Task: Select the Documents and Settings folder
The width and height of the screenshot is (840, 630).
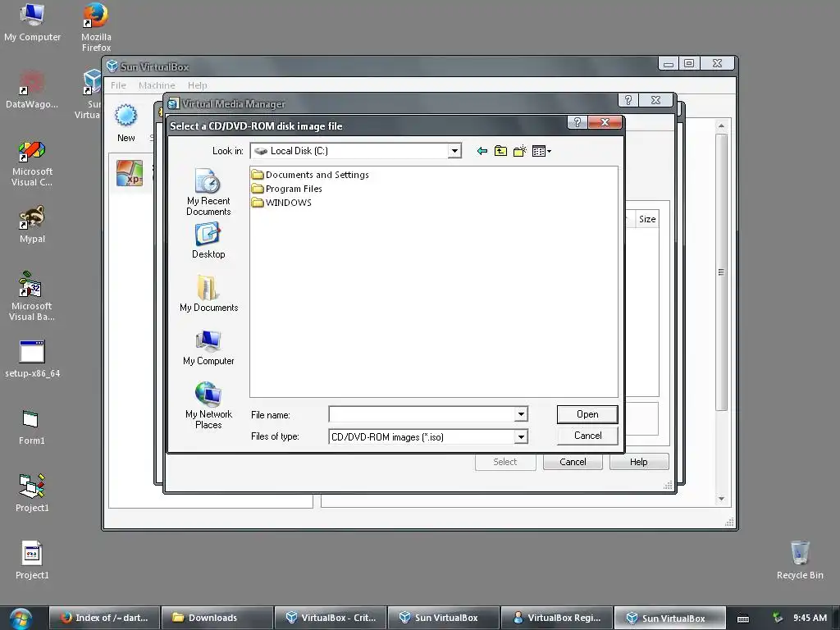Action: pos(310,175)
